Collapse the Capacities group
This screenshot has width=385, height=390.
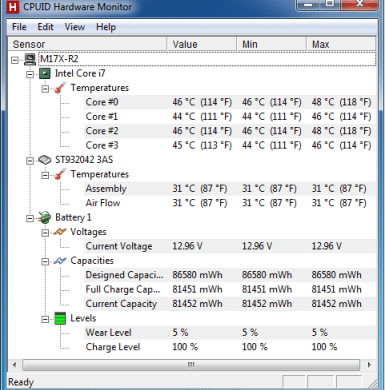click(x=45, y=262)
